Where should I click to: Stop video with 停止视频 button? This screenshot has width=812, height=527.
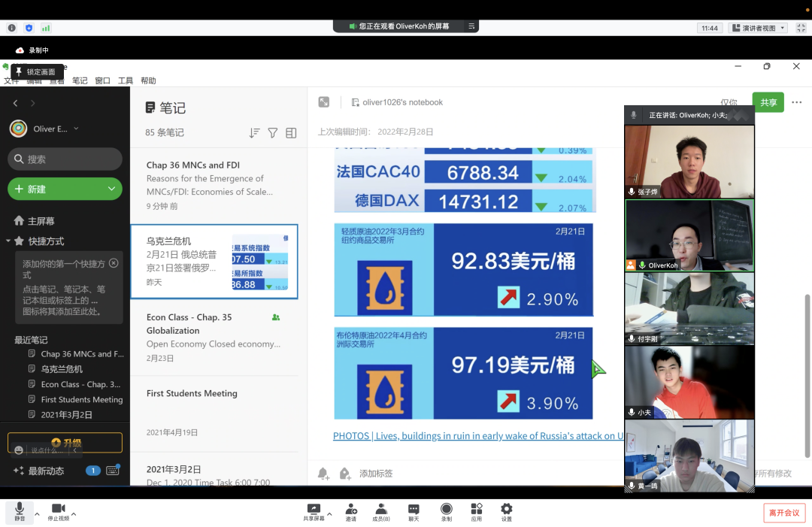coord(59,511)
